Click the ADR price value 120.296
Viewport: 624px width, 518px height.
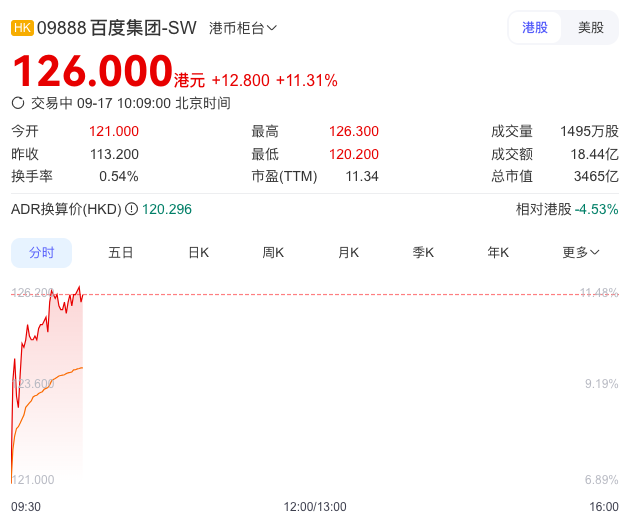(167, 209)
